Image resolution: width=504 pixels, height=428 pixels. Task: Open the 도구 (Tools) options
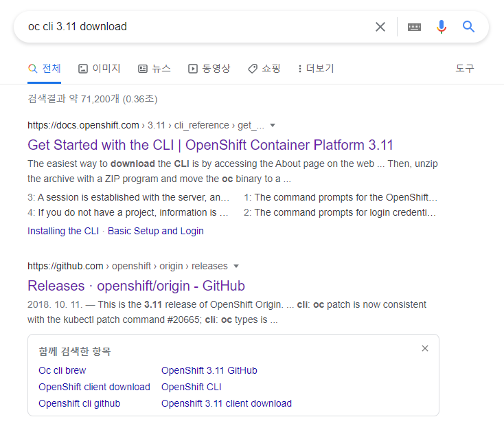point(464,69)
